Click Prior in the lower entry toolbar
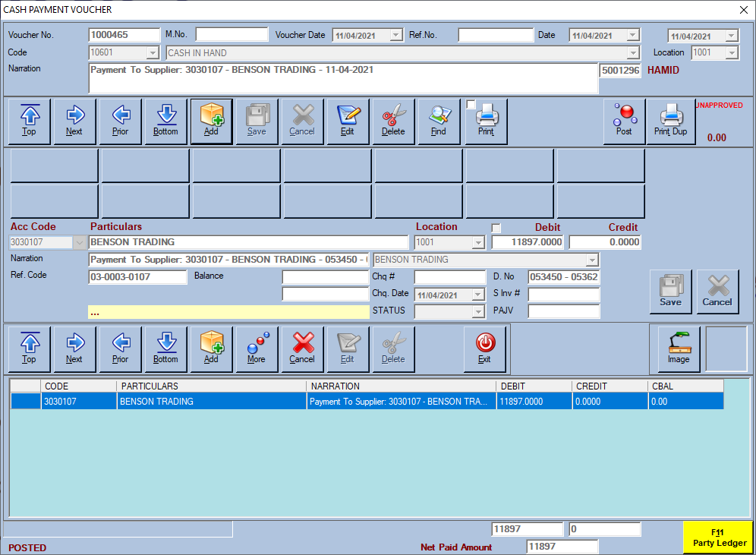Viewport: 756px width, 555px height. coord(120,349)
